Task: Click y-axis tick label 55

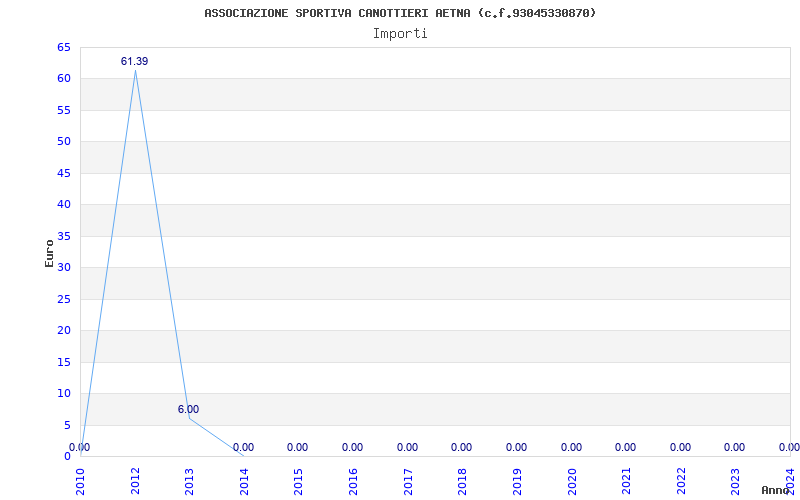Action: tap(64, 110)
